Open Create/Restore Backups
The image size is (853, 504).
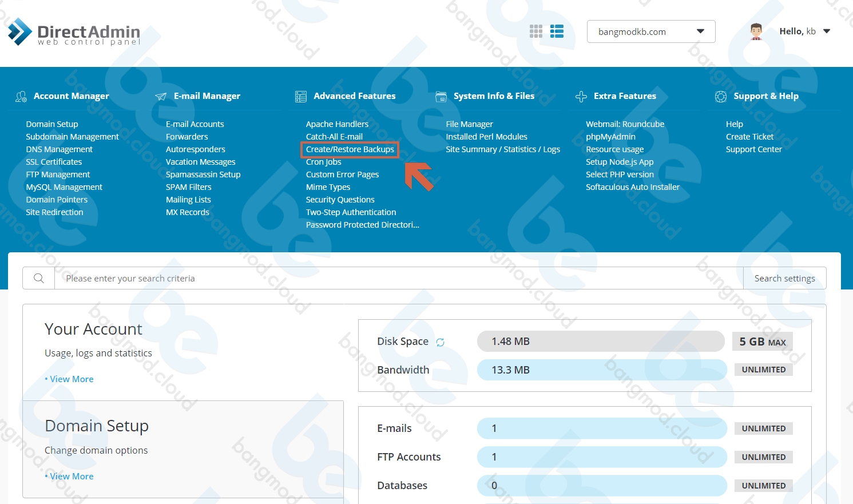350,149
